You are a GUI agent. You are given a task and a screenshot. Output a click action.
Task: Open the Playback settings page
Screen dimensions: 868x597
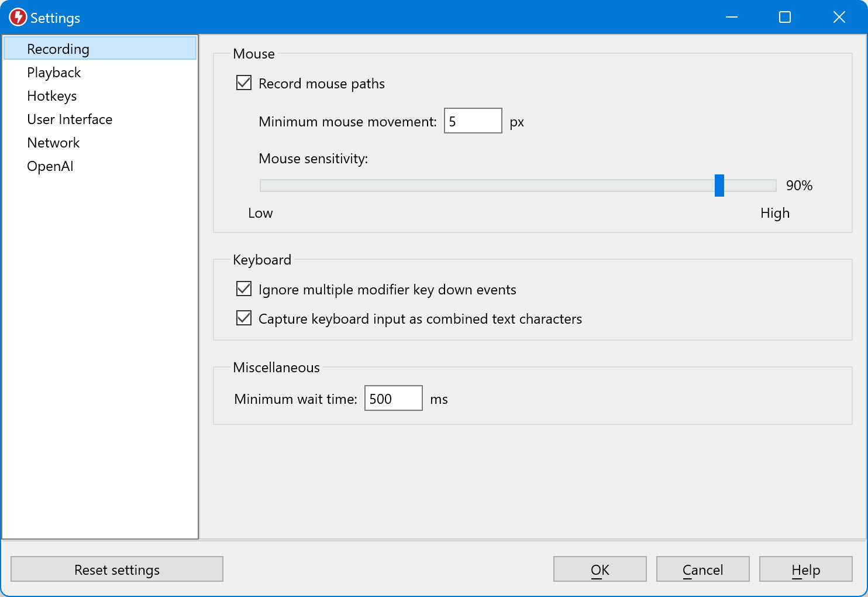[54, 73]
